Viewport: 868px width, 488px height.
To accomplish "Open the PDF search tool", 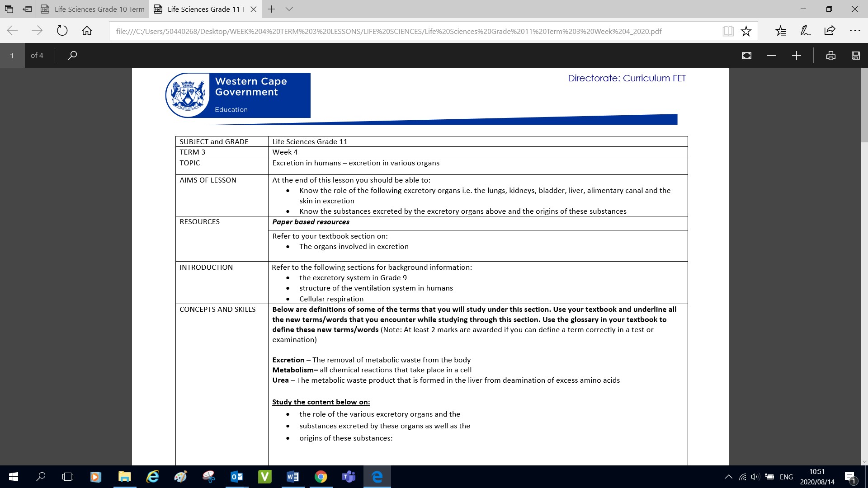I will pyautogui.click(x=71, y=55).
